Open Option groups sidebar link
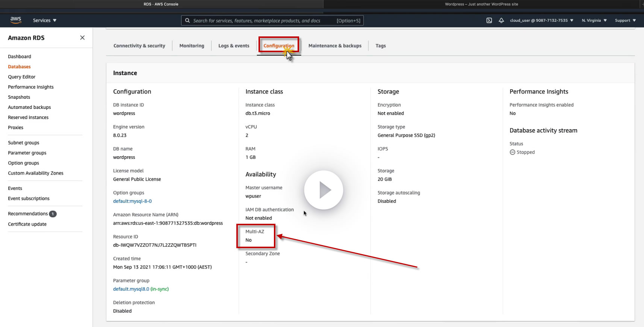Viewport: 644px width, 327px height. click(24, 163)
